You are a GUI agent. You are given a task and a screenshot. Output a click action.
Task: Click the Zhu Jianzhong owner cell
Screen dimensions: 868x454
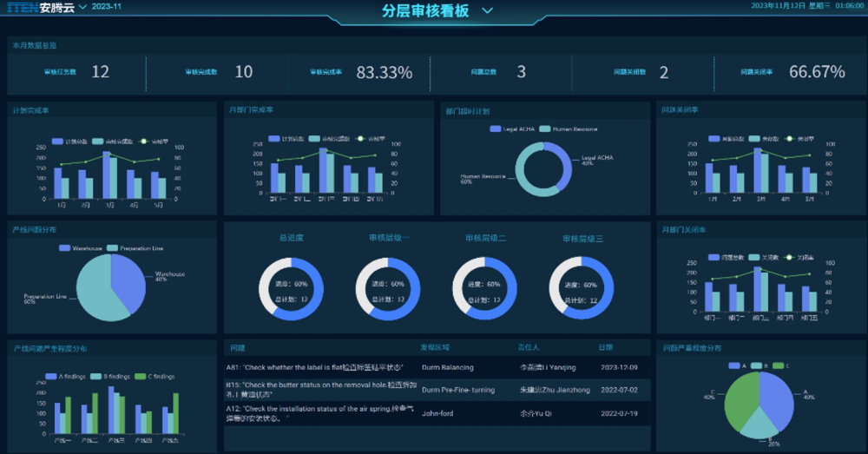coord(555,390)
